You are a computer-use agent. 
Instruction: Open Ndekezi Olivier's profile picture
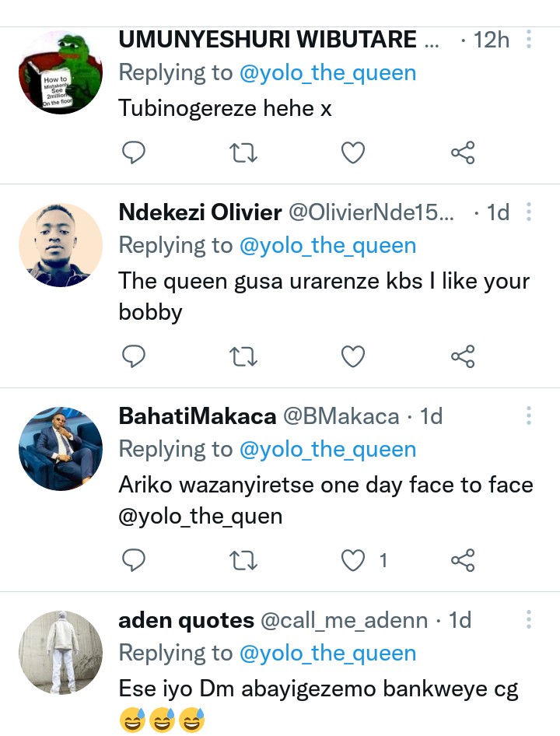[61, 245]
